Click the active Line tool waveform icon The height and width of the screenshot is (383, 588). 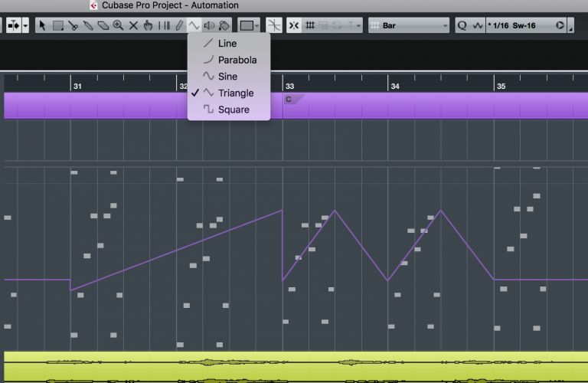[194, 25]
